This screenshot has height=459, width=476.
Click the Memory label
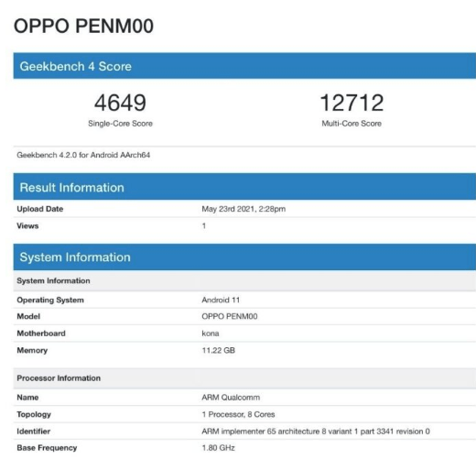click(32, 350)
